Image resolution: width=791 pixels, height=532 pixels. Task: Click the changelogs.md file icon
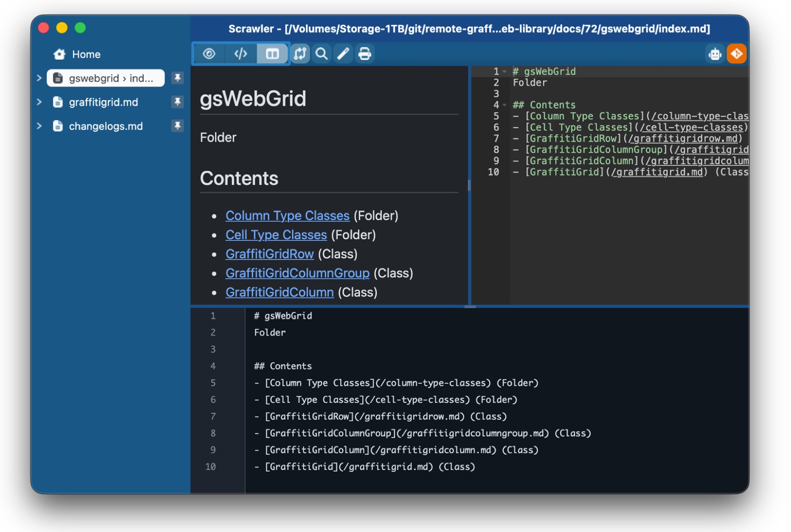58,126
